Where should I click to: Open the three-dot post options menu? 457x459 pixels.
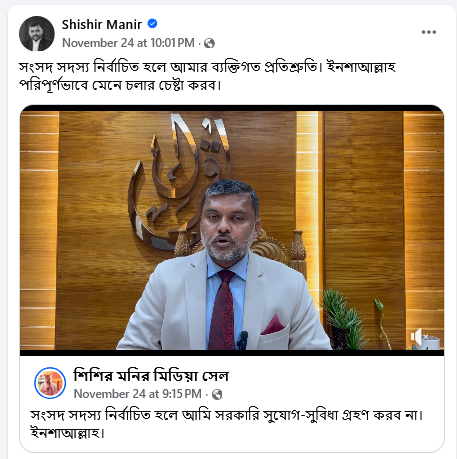click(429, 32)
